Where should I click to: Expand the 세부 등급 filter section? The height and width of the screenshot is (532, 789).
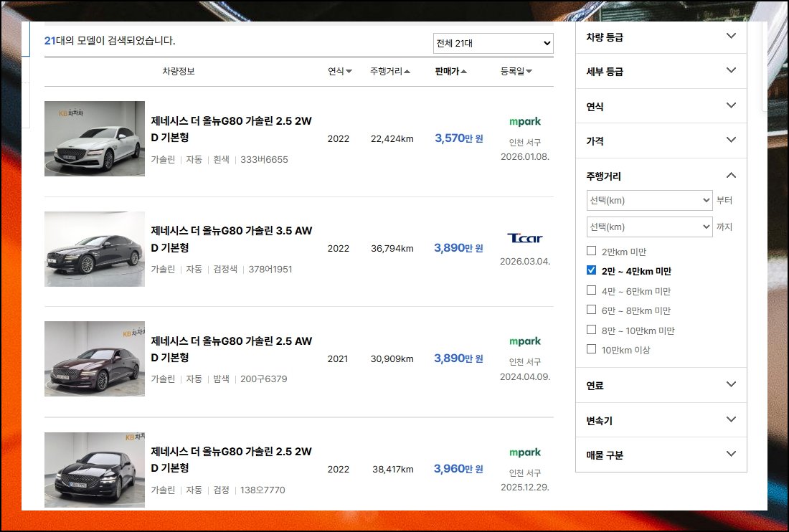pos(661,72)
